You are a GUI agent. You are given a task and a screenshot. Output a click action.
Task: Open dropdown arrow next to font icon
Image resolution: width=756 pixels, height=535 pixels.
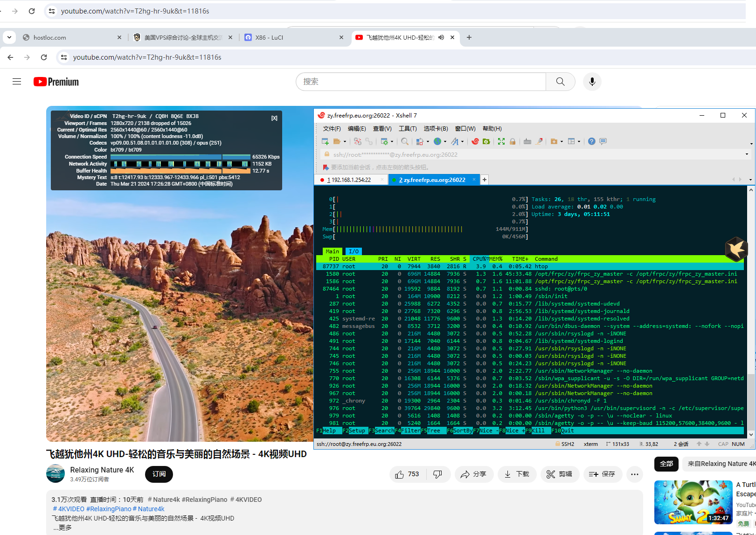(x=463, y=141)
